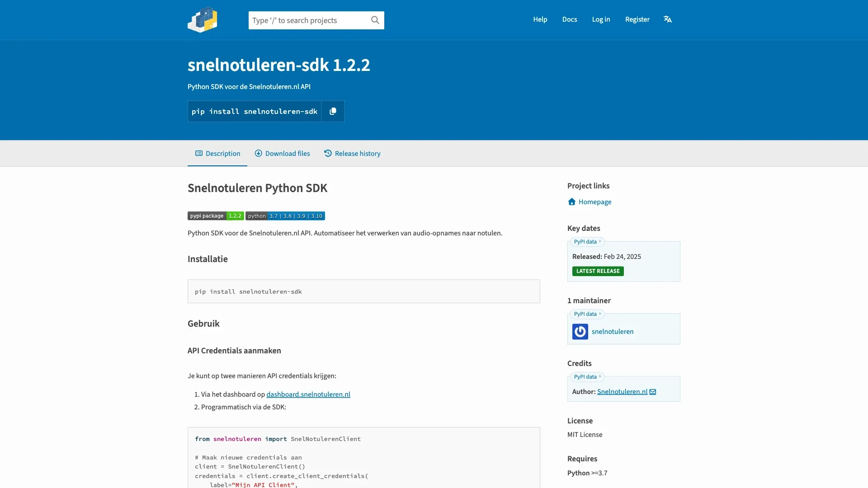Click the Release history clock icon

(328, 154)
